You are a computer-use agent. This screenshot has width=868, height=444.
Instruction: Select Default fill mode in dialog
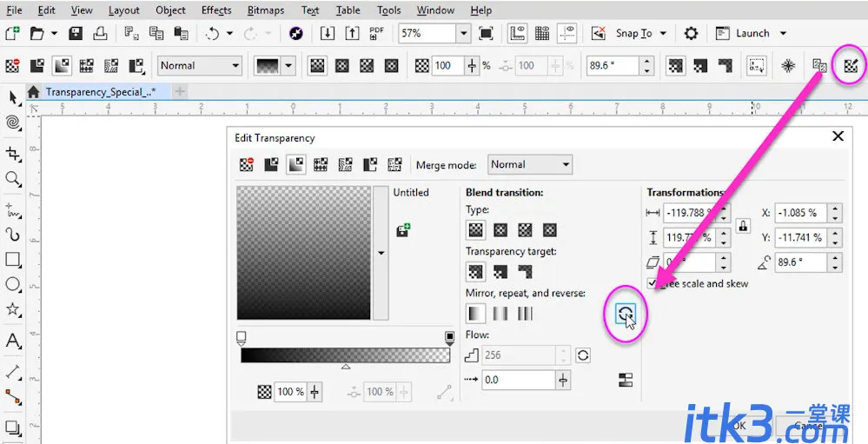click(x=475, y=314)
